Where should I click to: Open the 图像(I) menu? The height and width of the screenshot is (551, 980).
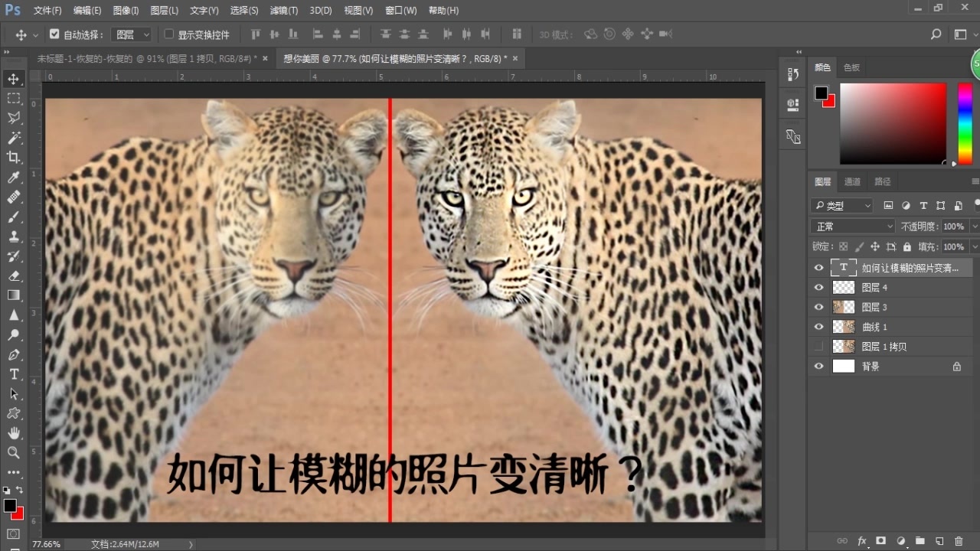coord(126,11)
